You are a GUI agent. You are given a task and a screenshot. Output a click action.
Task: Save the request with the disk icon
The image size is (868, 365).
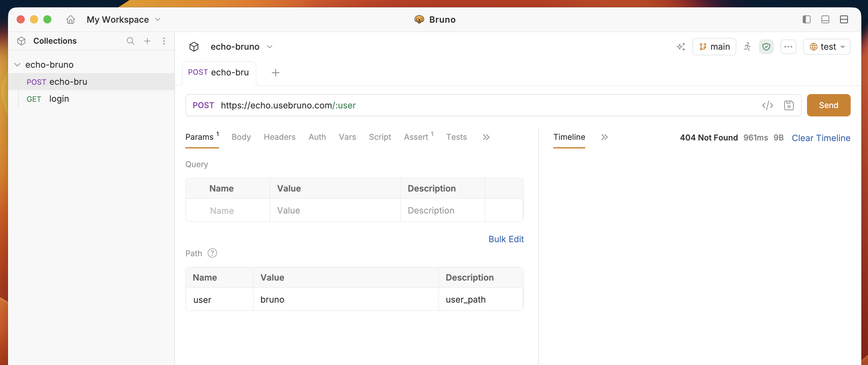click(x=788, y=105)
